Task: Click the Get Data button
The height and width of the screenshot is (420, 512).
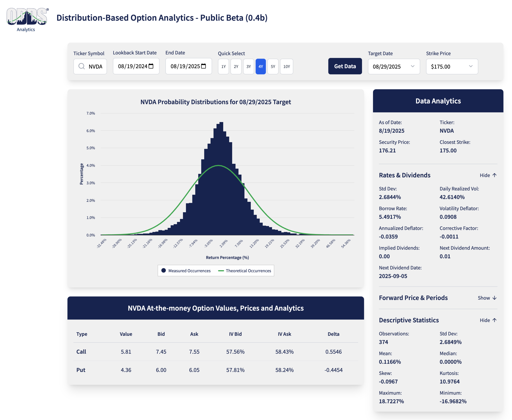Action: point(345,66)
